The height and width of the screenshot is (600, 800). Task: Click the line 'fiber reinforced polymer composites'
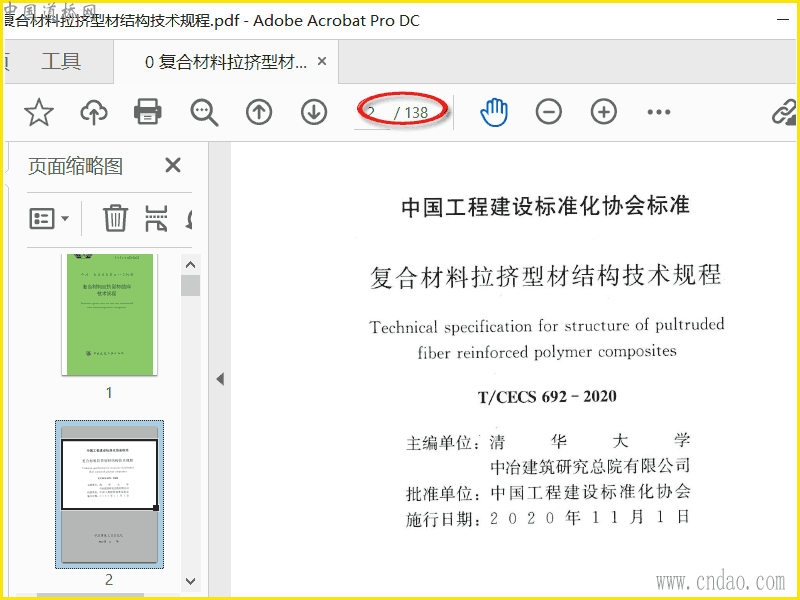(547, 352)
